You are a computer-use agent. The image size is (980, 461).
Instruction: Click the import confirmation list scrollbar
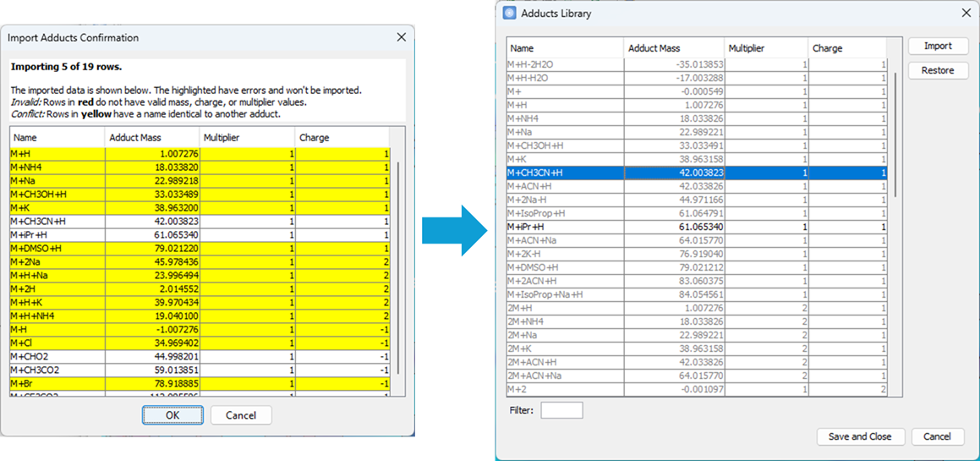(399, 254)
